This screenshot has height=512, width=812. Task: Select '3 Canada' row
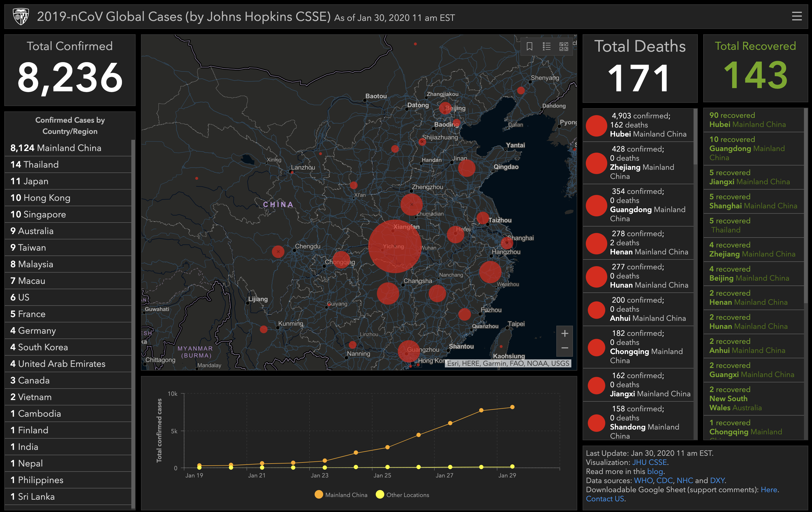coord(68,380)
